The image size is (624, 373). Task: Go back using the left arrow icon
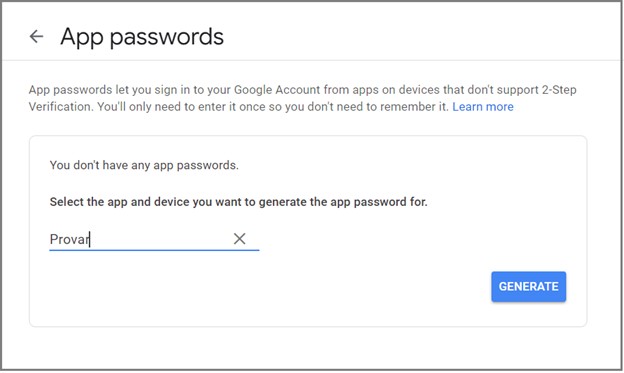[36, 36]
